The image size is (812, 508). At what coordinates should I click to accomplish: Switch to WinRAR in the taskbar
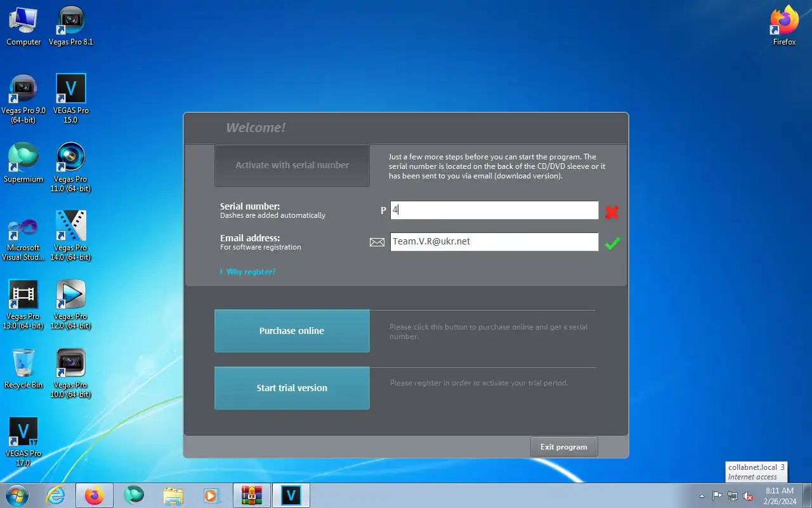click(252, 495)
